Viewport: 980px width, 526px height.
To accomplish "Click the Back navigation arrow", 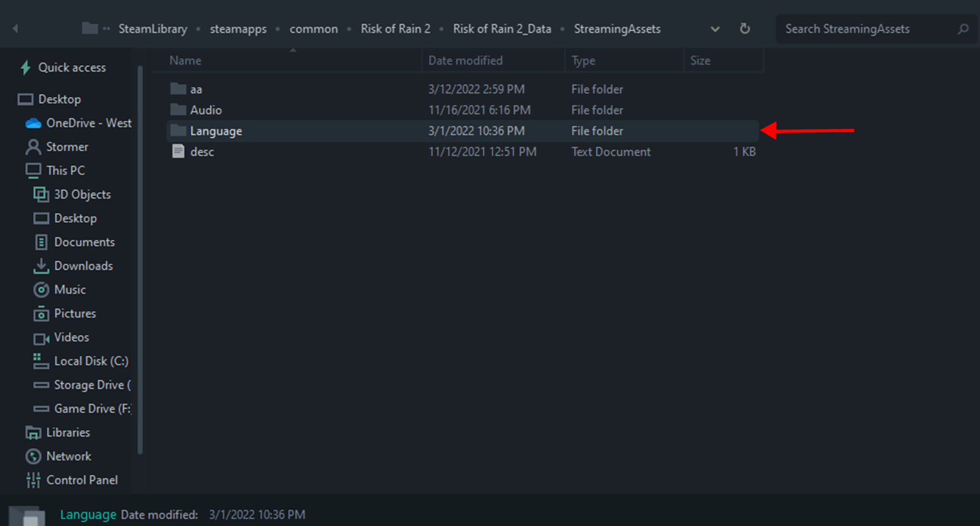I will pos(16,28).
